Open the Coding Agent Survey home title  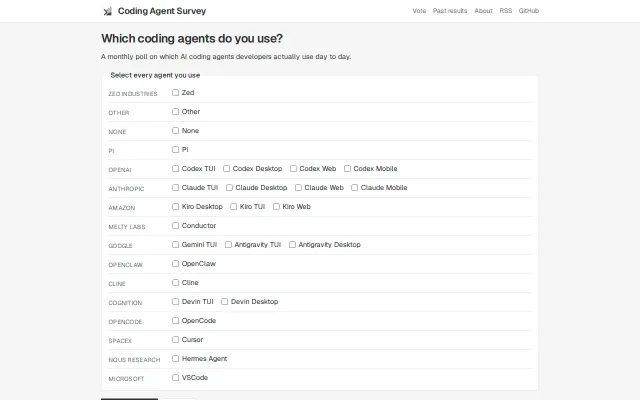point(162,11)
